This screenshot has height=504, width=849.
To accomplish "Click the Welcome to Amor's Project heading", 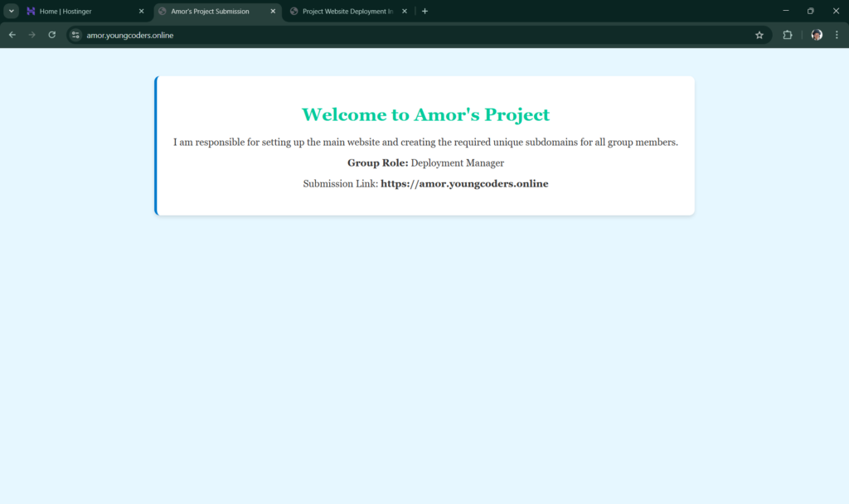I will [x=425, y=114].
